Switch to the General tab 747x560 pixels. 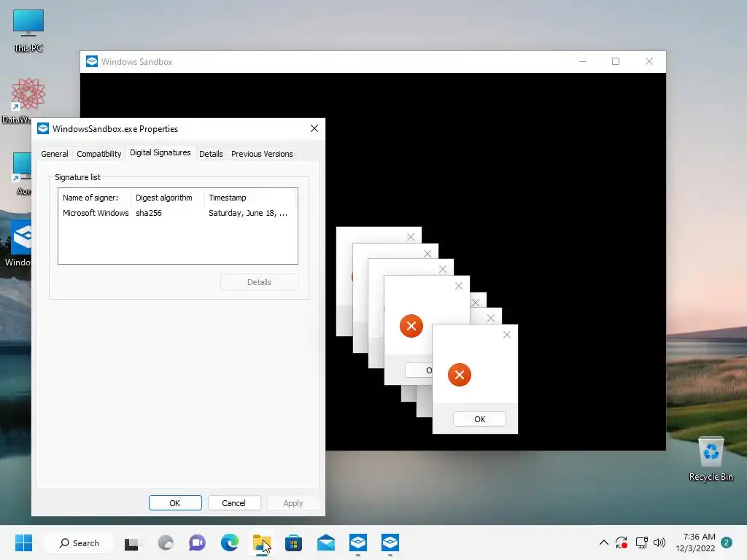54,154
